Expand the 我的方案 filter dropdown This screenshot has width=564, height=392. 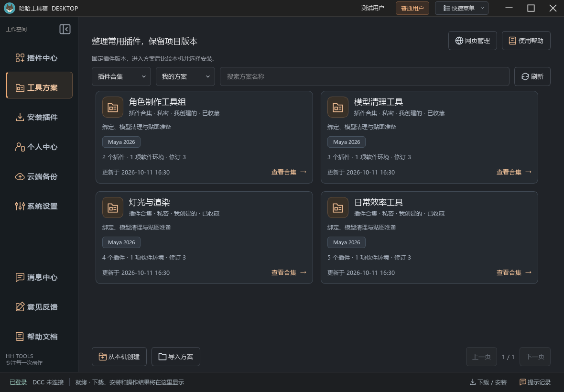(x=185, y=76)
